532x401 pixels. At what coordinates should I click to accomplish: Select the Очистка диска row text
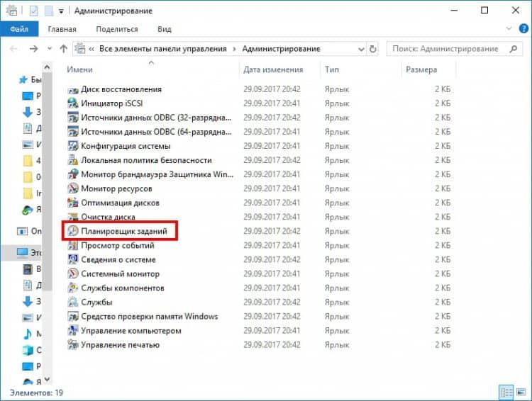pyautogui.click(x=108, y=217)
